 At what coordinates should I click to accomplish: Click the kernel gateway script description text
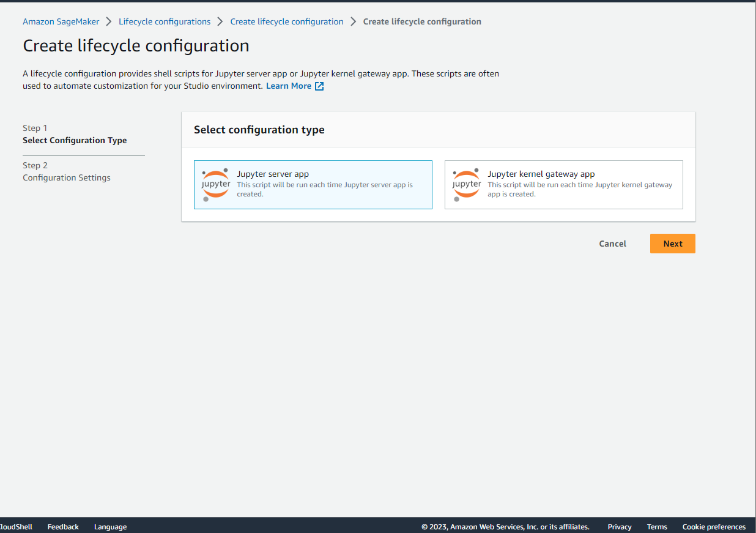coord(580,189)
